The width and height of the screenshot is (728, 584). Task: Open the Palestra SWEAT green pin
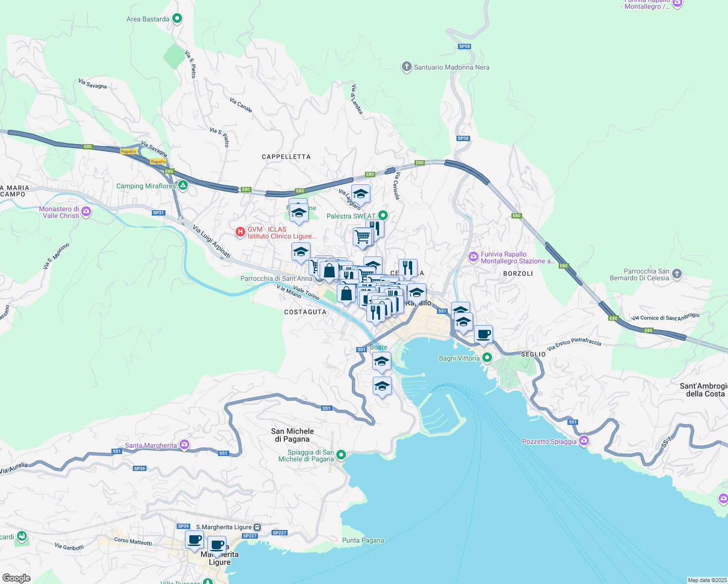(383, 215)
